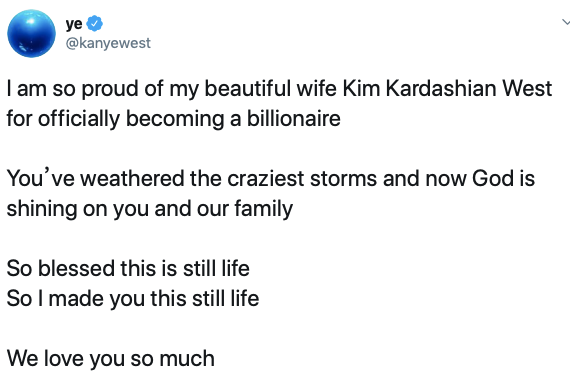570x377 pixels.
Task: Click the word 'beautiful' in the first line
Action: point(247,88)
